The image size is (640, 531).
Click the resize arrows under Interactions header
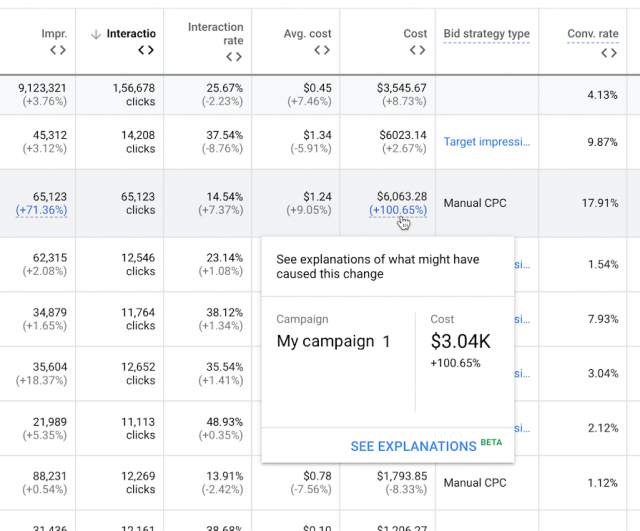(146, 50)
